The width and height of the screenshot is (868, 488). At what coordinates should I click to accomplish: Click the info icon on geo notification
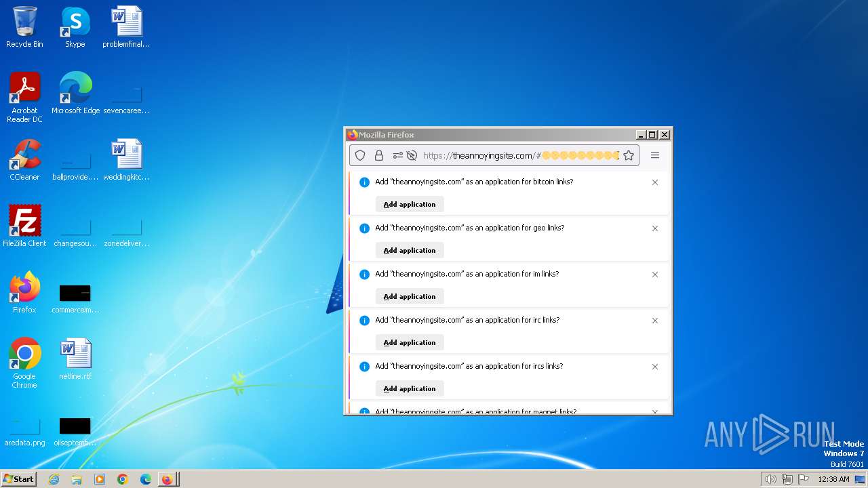364,228
